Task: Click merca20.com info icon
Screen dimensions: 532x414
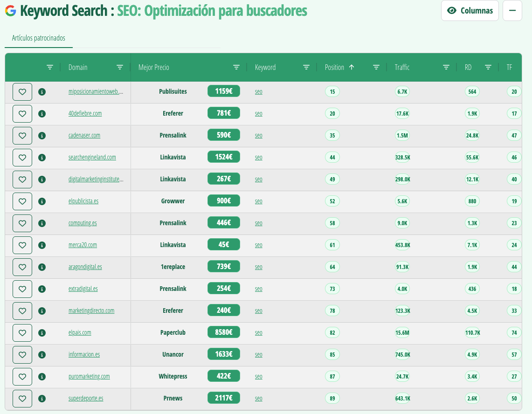Action: pos(42,245)
